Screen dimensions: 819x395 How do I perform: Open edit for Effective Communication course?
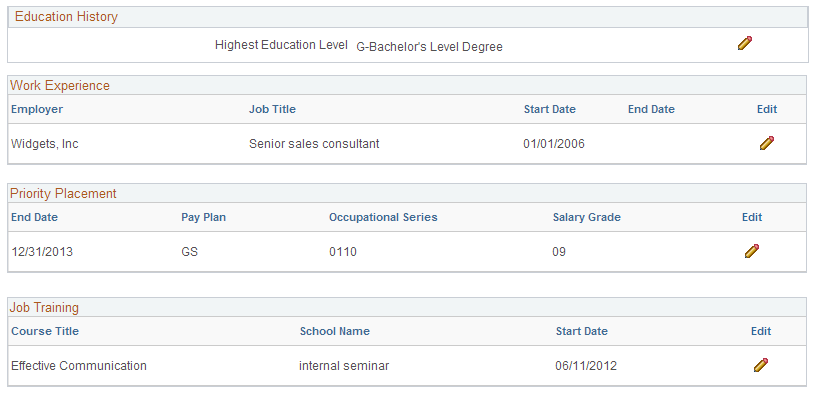[x=761, y=365]
